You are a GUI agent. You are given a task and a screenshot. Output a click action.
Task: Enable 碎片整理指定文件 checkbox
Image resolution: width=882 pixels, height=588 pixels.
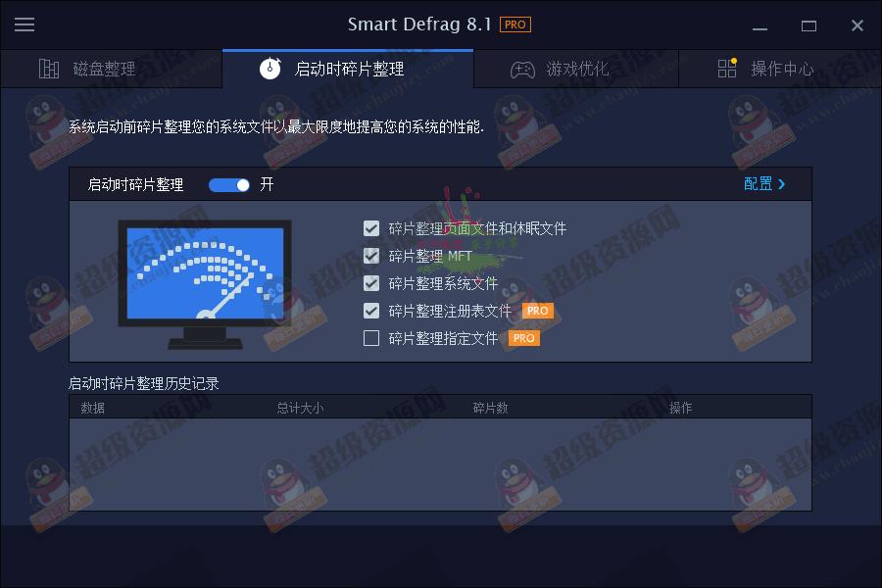(371, 338)
